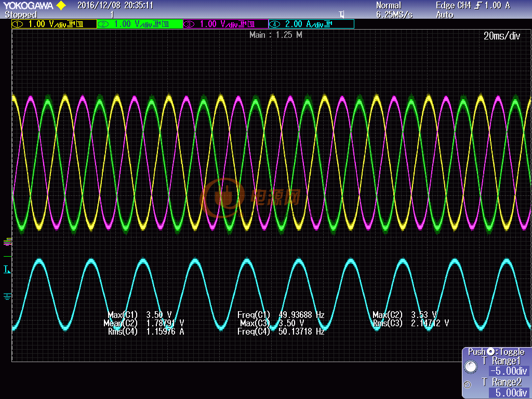Select channel 2 green 1.00 V/div label

tap(140, 24)
